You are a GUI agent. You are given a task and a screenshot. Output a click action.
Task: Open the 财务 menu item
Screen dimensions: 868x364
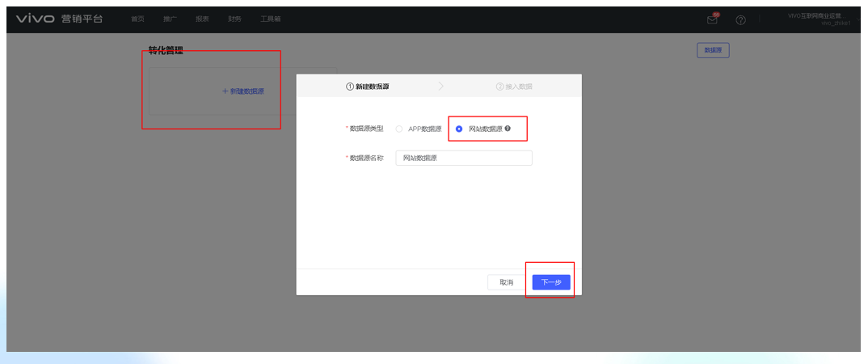pyautogui.click(x=234, y=19)
